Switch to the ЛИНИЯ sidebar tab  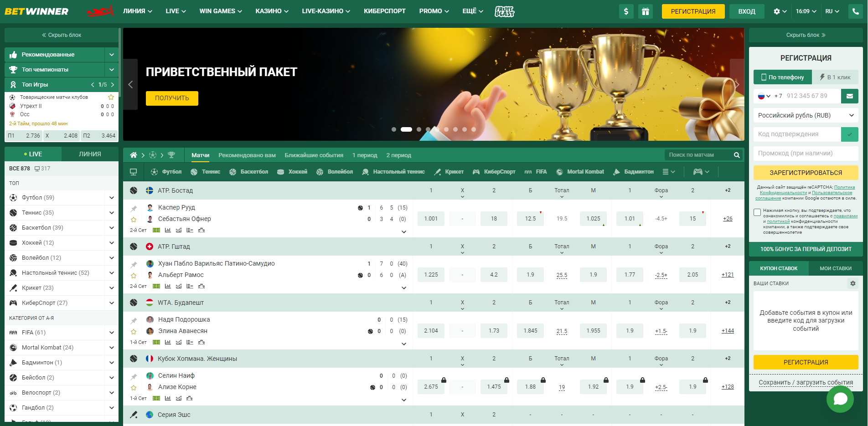click(x=90, y=154)
